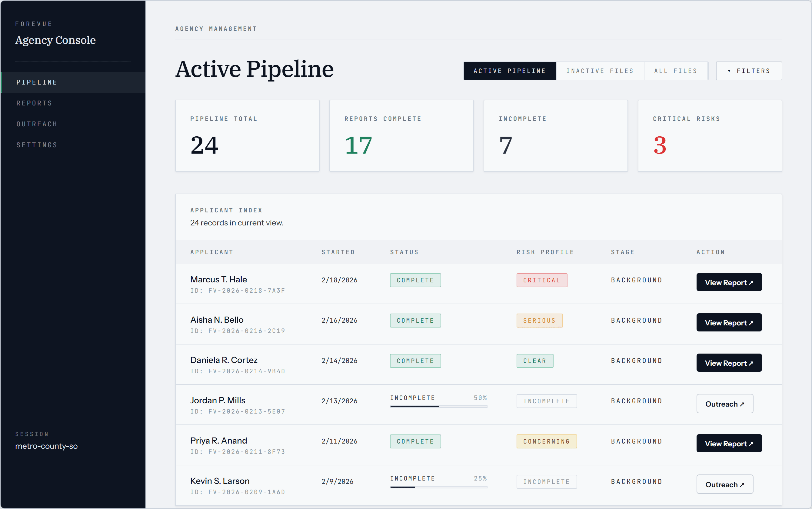Click ID FV-2026-0209-1A6D
Viewport: 812px width, 509px height.
pos(238,492)
